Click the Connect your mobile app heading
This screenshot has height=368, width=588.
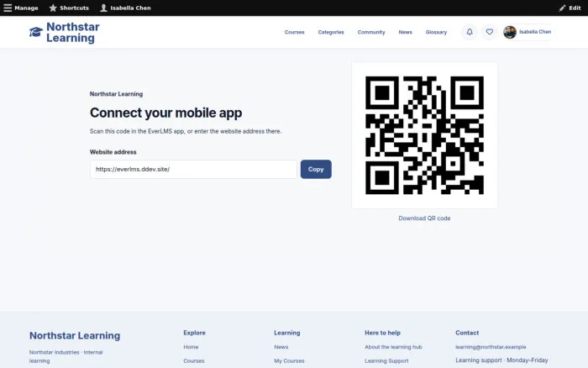(165, 113)
